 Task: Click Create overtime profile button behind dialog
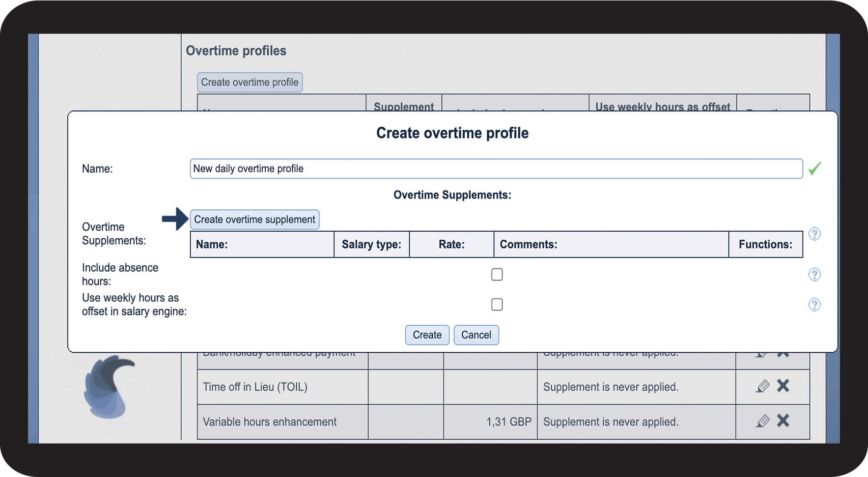(x=250, y=83)
